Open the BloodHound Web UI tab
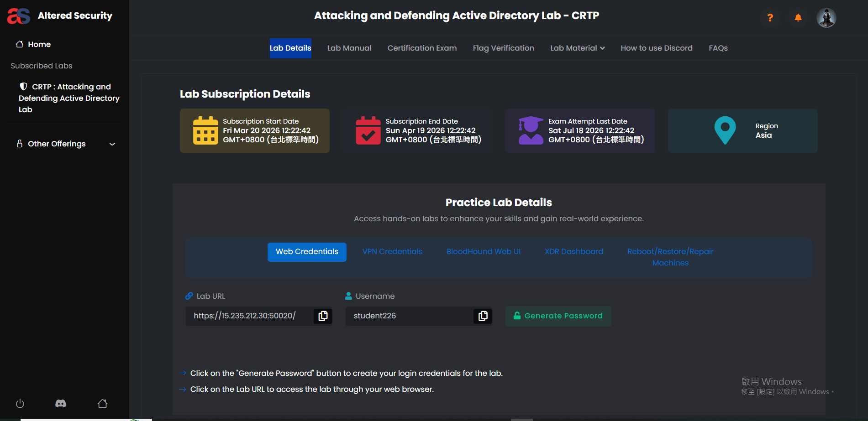868x421 pixels. coord(483,252)
